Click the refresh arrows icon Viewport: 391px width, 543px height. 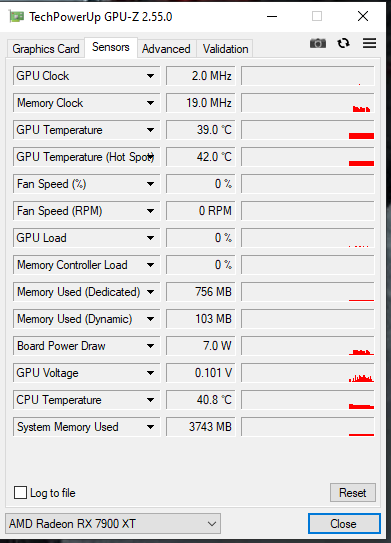click(x=343, y=43)
